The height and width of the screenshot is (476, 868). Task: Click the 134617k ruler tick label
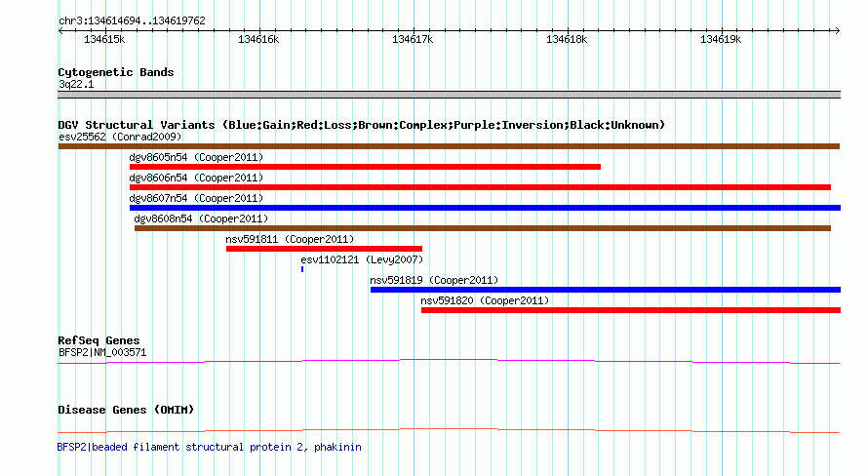413,39
